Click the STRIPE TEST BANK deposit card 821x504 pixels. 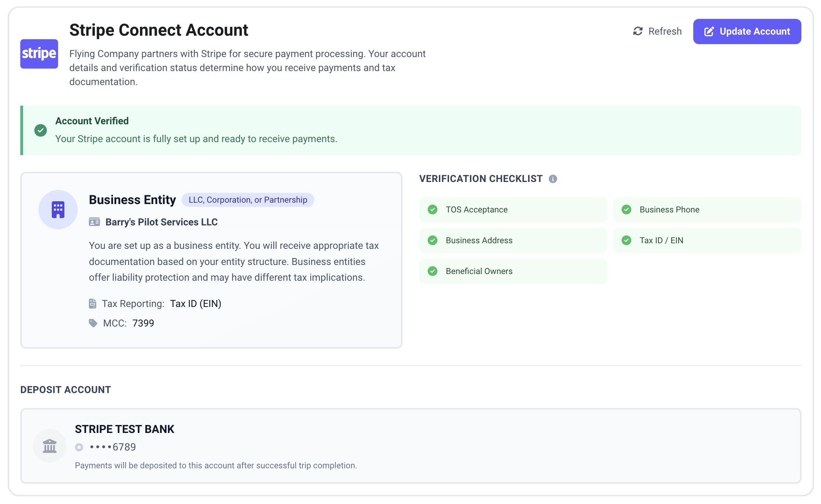tap(410, 446)
